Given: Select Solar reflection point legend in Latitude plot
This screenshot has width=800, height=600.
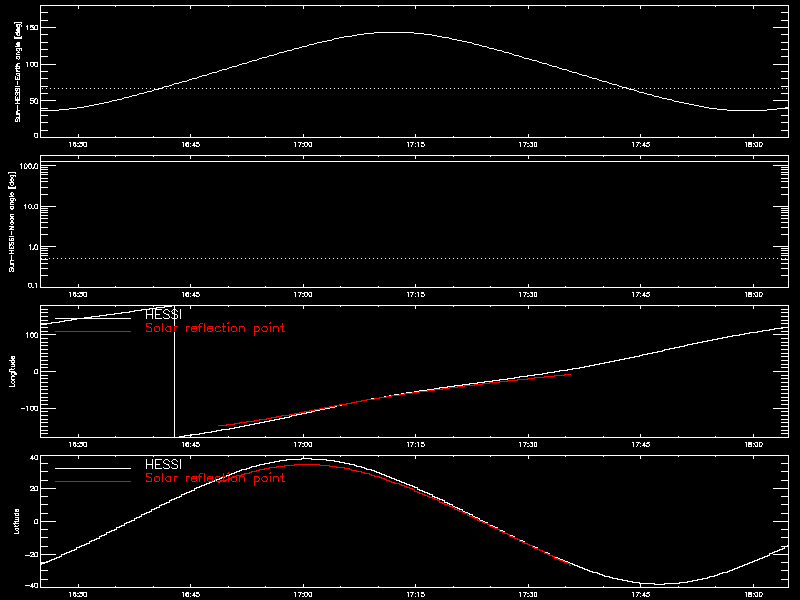Looking at the screenshot, I should tap(215, 478).
